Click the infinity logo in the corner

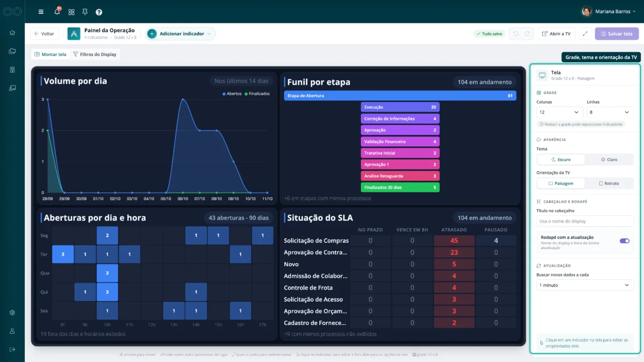12,11
